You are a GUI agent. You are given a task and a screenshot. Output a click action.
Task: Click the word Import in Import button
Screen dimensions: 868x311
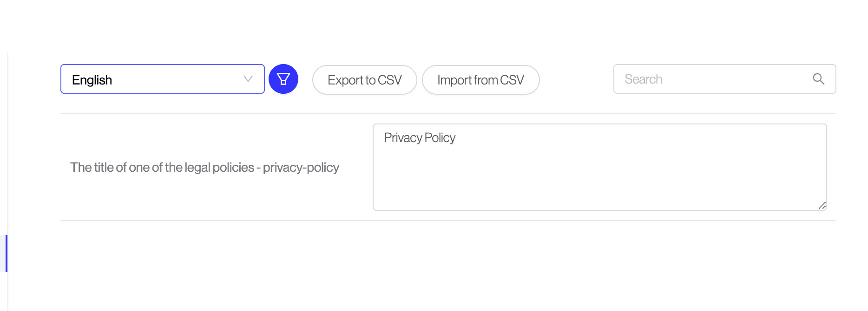point(455,80)
